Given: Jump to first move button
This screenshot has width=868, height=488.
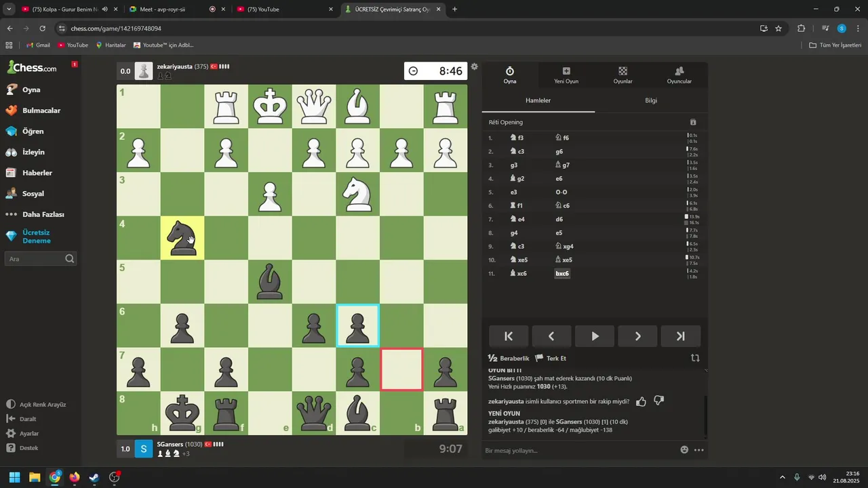Looking at the screenshot, I should (509, 336).
